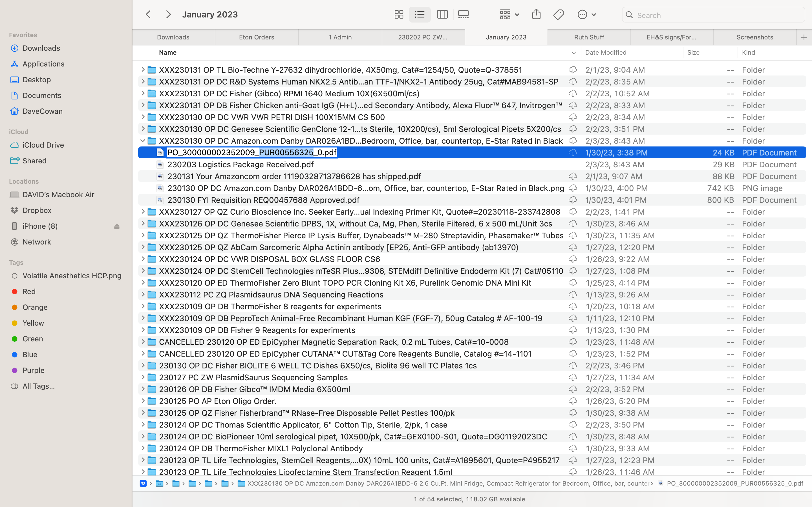Open the PO_300000002352009_PUR00556325_0.pdf file

251,152
